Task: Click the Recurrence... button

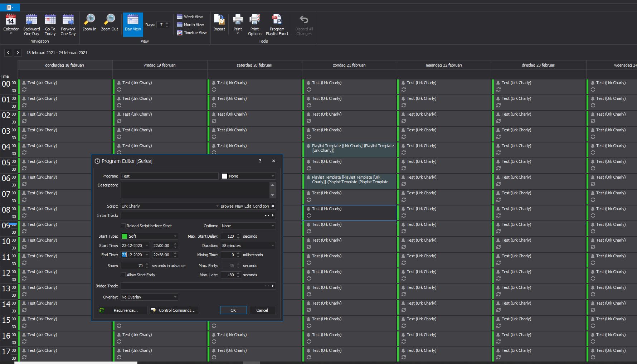Action: coord(123,310)
